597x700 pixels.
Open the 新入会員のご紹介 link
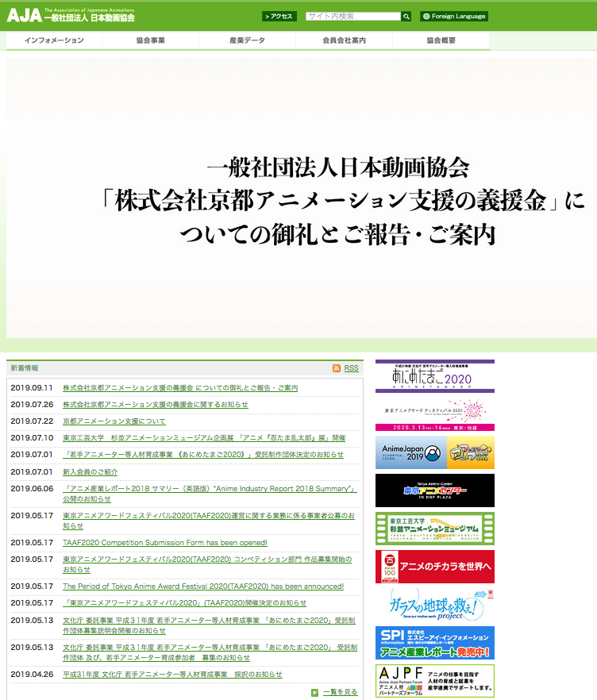91,472
